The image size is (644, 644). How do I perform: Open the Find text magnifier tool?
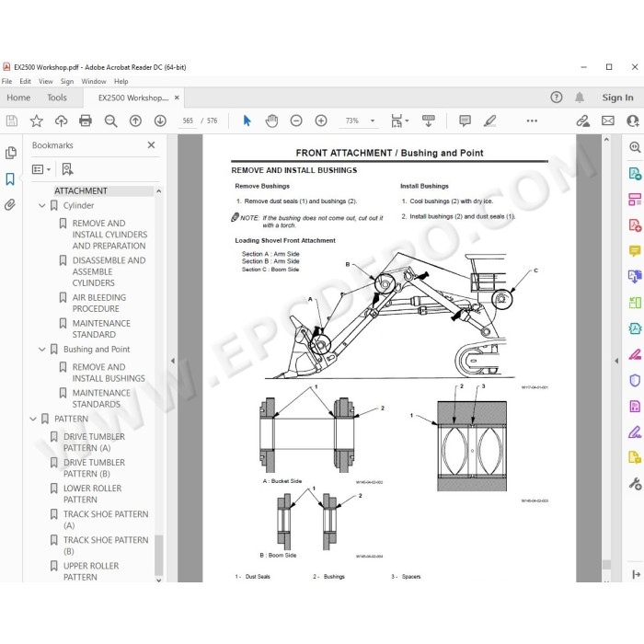(110, 121)
